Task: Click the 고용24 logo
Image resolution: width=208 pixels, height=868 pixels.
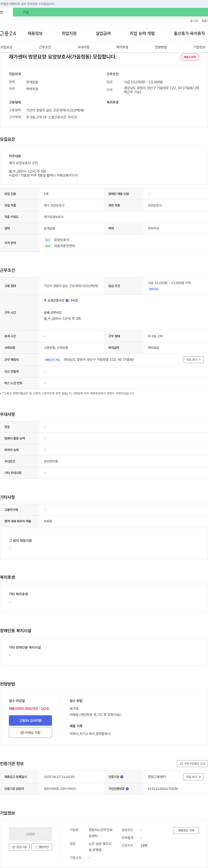Action: pos(8,33)
